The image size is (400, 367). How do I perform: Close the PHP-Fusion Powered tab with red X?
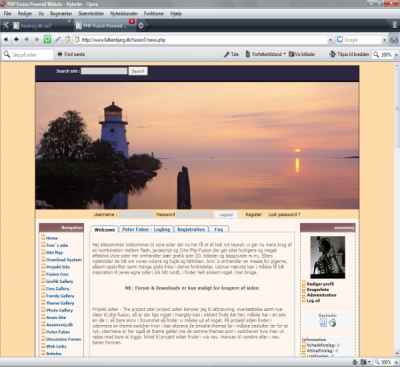click(132, 22)
